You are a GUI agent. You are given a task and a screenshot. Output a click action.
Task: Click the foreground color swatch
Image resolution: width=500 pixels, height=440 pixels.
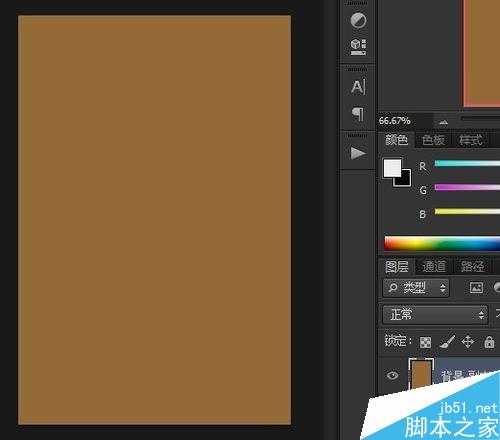tap(392, 168)
